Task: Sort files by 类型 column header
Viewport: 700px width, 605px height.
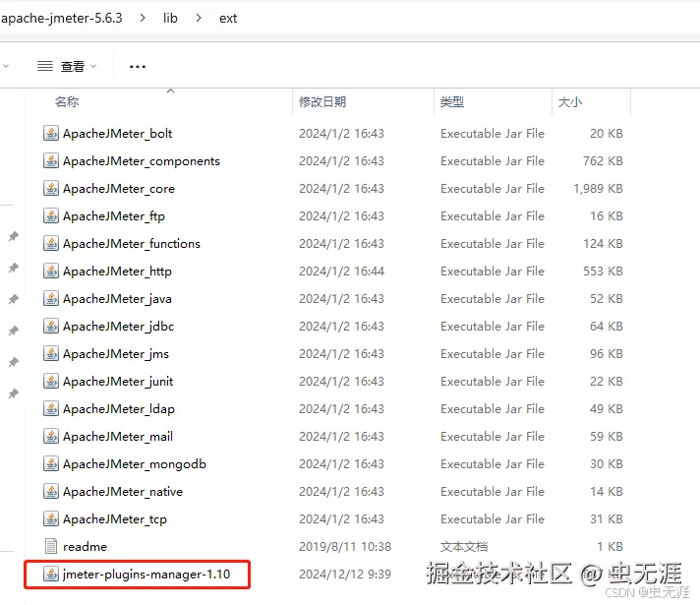Action: click(452, 102)
